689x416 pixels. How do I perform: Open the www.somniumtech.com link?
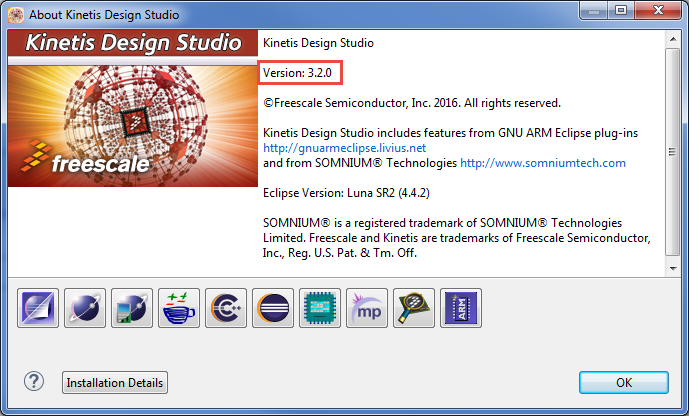[x=543, y=163]
